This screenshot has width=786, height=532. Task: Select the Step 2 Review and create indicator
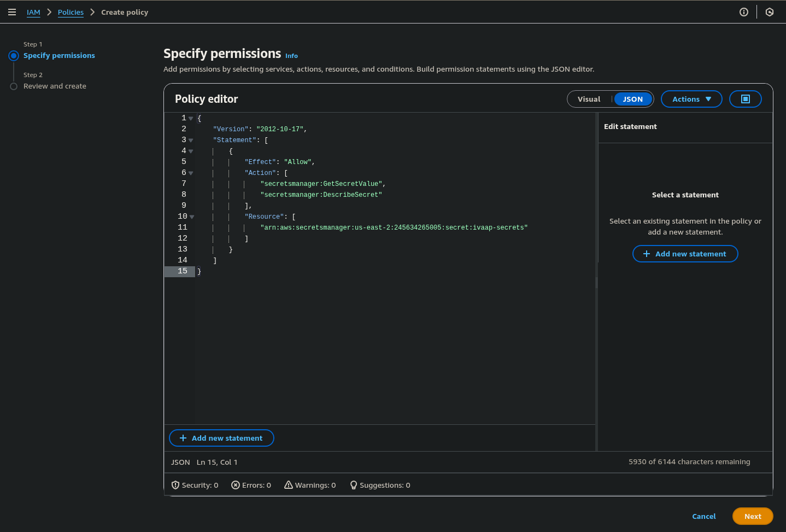tap(13, 85)
